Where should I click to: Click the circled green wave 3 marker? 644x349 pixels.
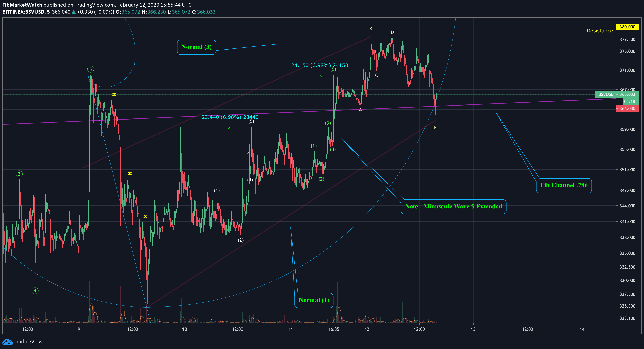coord(19,174)
